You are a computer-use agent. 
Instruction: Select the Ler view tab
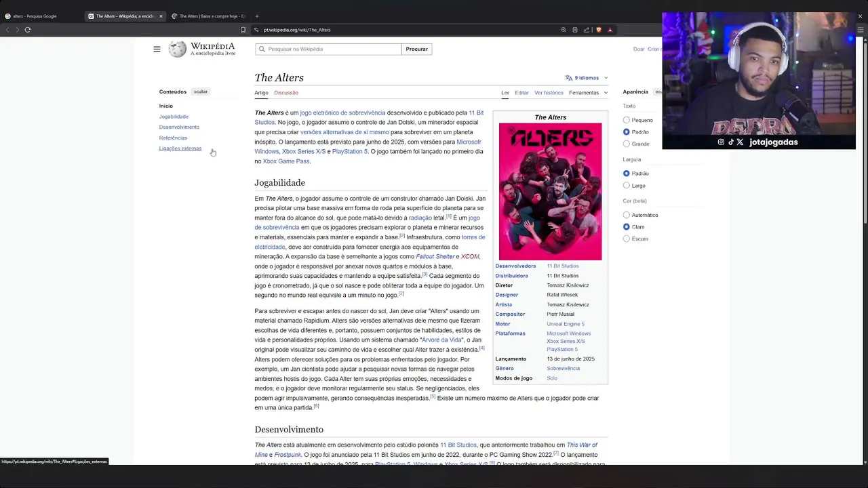tap(505, 93)
